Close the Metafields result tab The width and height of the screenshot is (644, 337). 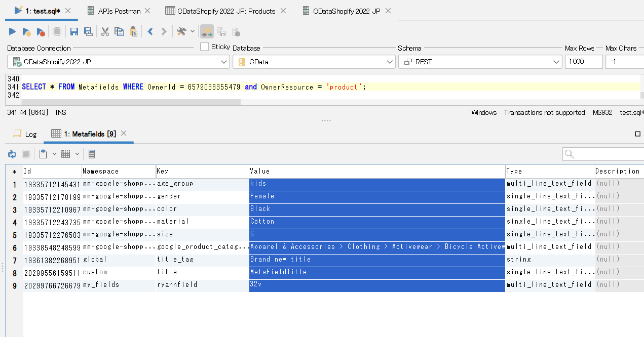click(124, 134)
